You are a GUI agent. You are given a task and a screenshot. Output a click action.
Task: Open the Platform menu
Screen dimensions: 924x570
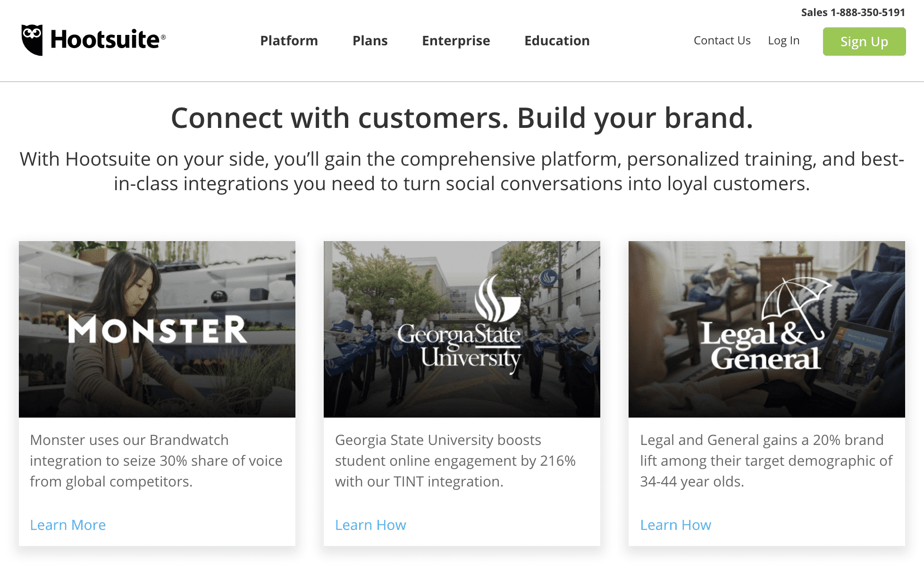click(x=289, y=41)
